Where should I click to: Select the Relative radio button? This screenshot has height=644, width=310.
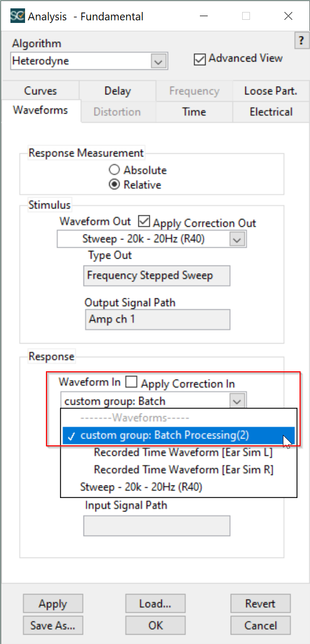pos(114,185)
